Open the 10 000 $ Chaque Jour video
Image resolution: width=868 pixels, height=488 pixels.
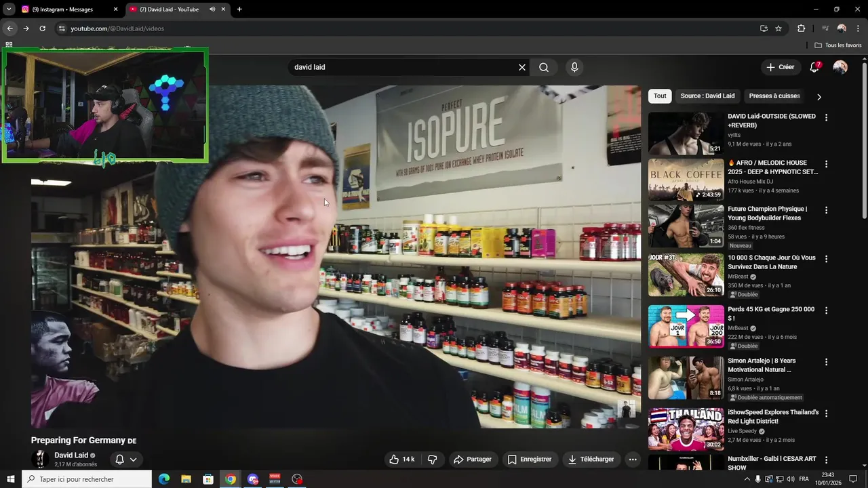686,274
